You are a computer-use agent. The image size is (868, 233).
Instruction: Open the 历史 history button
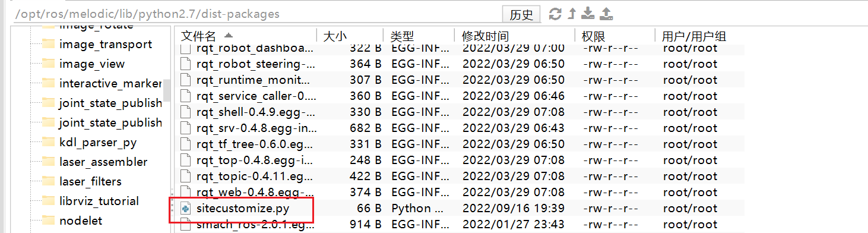(522, 14)
